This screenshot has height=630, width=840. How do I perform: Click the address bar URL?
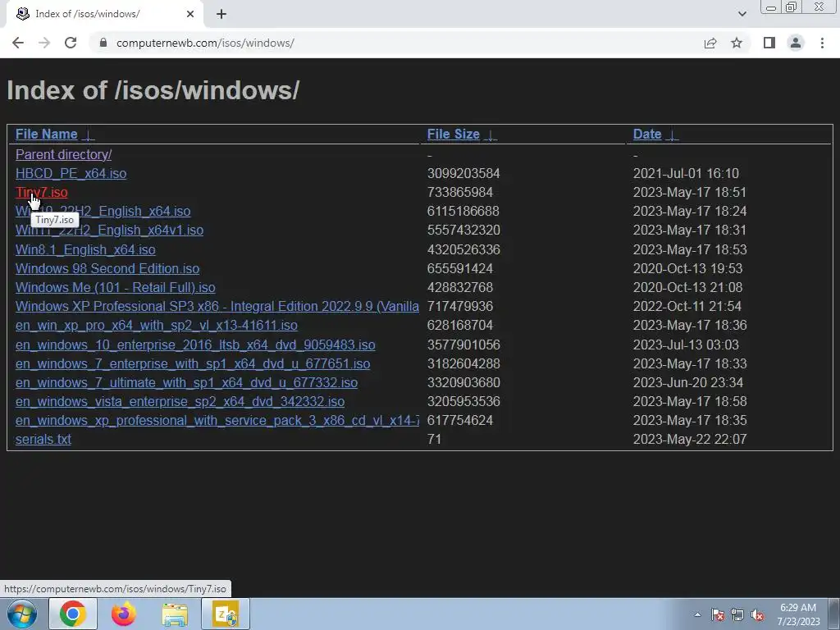pyautogui.click(x=205, y=43)
